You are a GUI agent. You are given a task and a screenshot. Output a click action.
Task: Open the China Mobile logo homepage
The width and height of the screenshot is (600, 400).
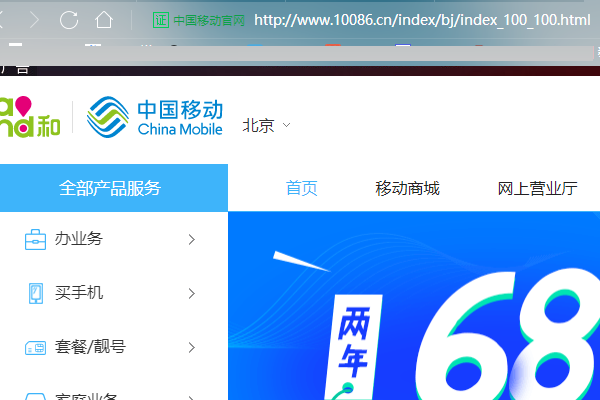coord(155,117)
